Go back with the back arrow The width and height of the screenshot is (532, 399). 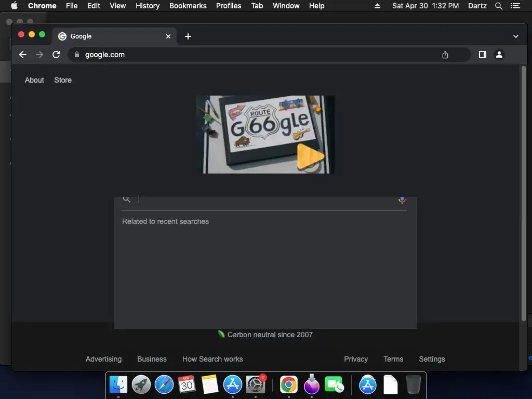coord(23,55)
